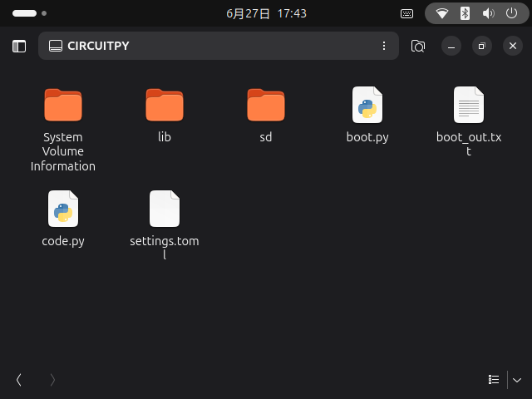Select the boot_out.txt text file icon
532x399 pixels.
coord(469,105)
